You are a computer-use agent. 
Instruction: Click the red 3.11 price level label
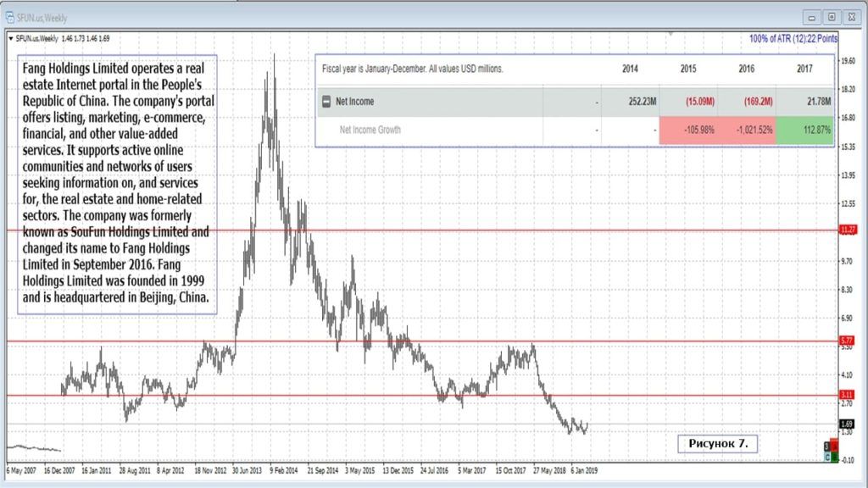coord(846,395)
